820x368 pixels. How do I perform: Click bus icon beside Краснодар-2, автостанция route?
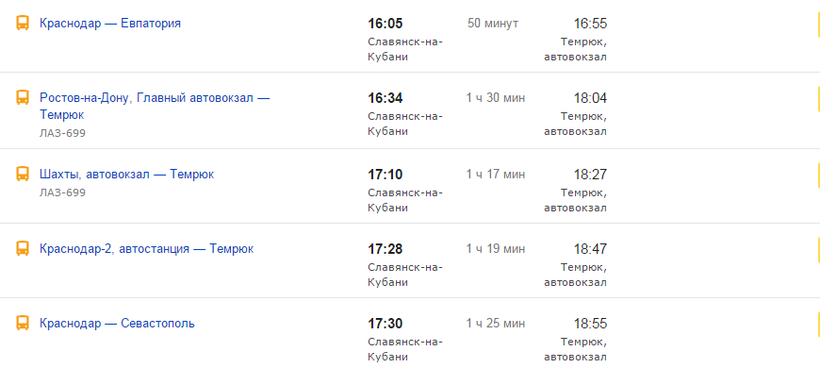tap(22, 248)
